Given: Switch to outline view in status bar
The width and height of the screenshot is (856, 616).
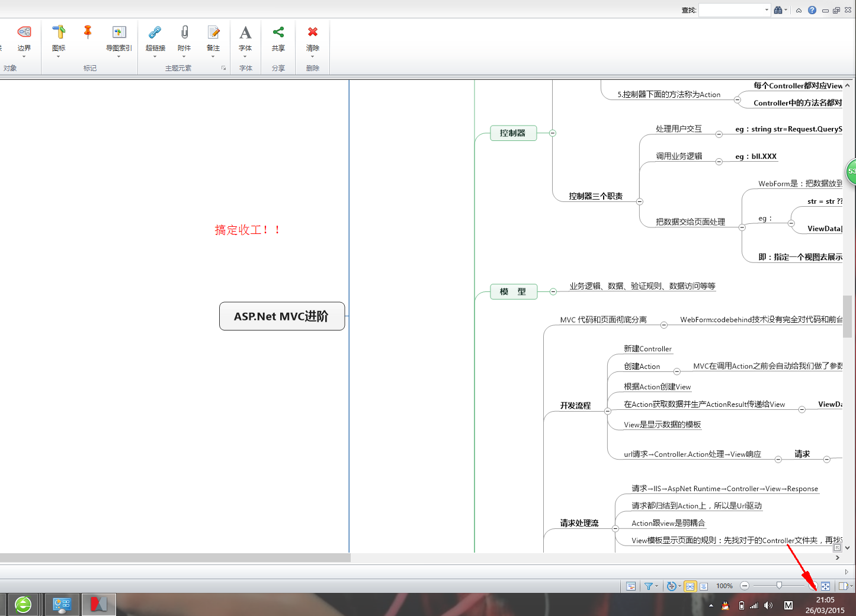Looking at the screenshot, I should pos(704,586).
